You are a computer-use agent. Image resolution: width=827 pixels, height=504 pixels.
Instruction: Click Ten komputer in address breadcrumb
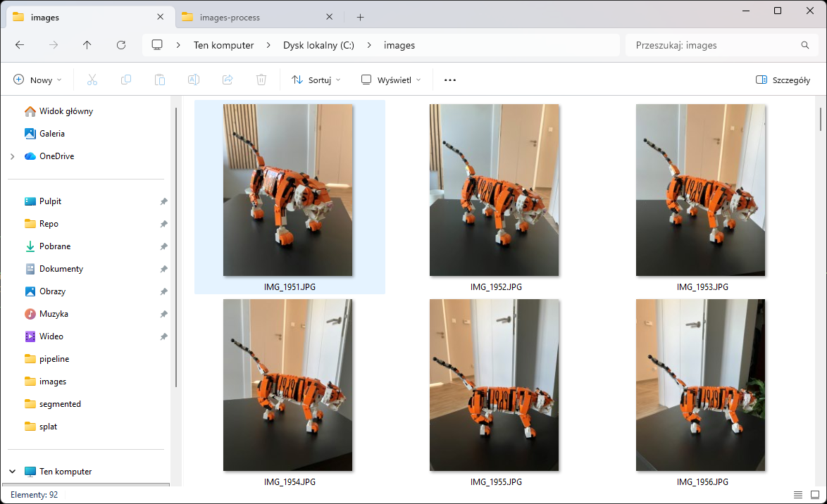223,45
